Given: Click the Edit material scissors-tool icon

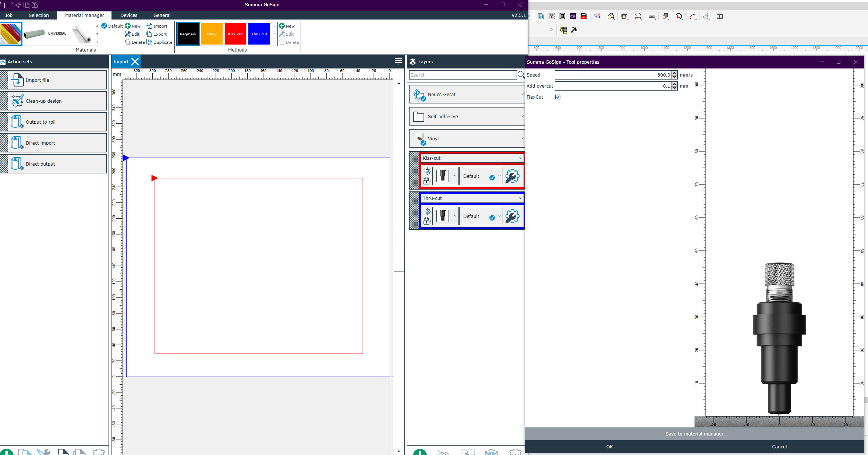Looking at the screenshot, I should tap(128, 34).
